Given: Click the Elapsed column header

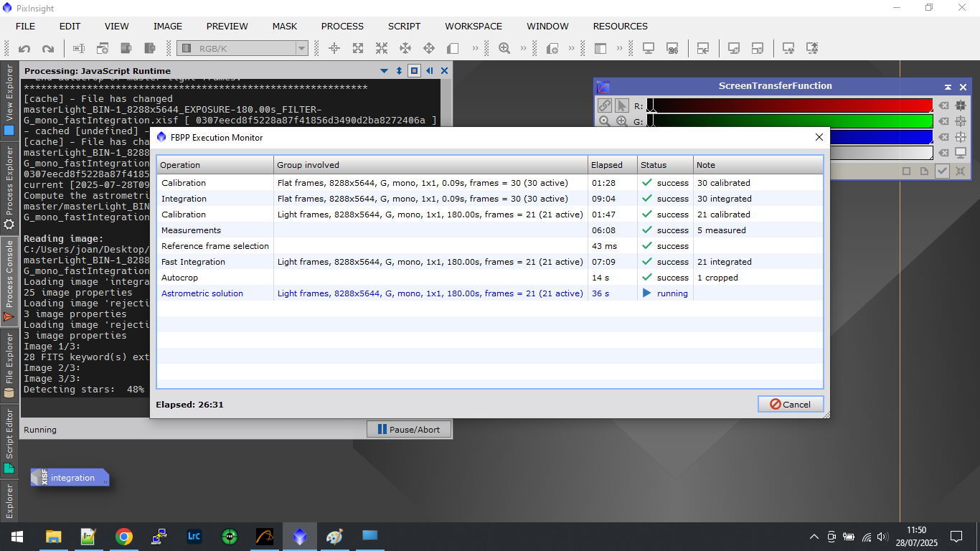Looking at the screenshot, I should (613, 165).
